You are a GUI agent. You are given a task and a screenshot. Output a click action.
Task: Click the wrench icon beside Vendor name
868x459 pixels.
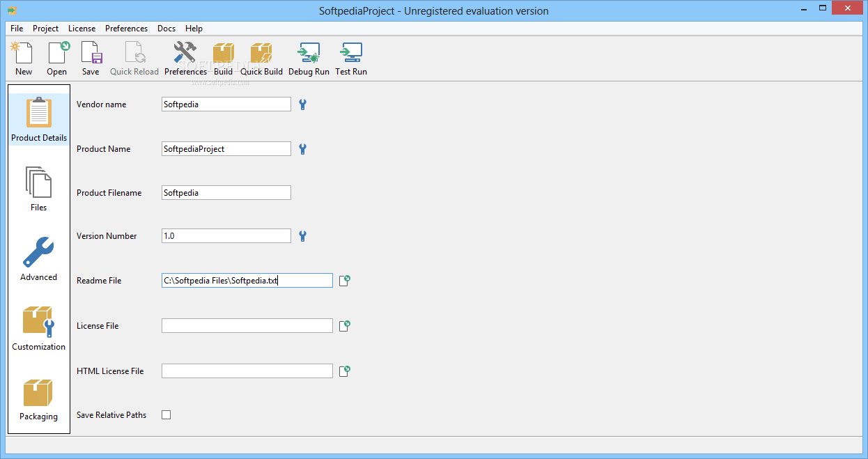[x=302, y=104]
